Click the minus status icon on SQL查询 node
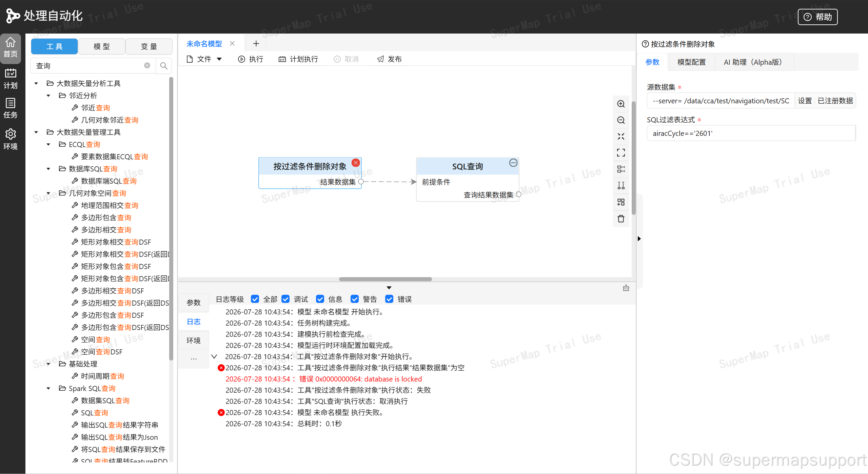 click(513, 163)
